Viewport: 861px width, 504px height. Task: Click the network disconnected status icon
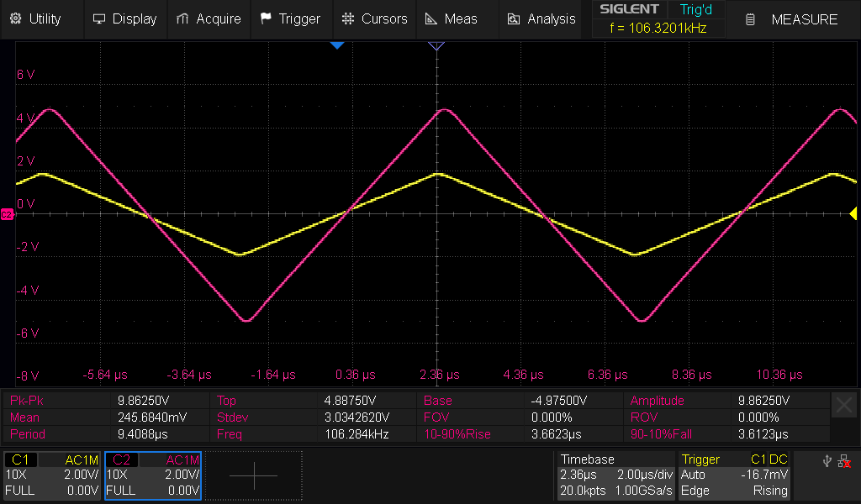click(844, 461)
